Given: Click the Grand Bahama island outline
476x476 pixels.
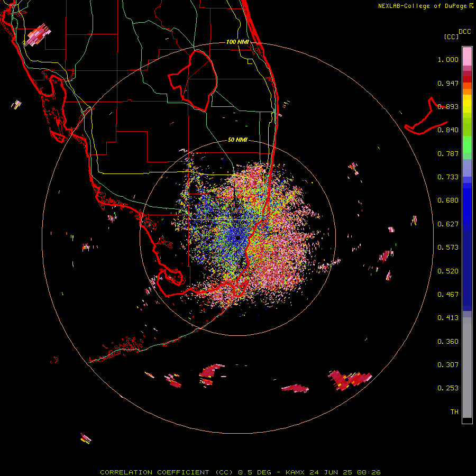Looking at the screenshot, I should click(426, 117).
